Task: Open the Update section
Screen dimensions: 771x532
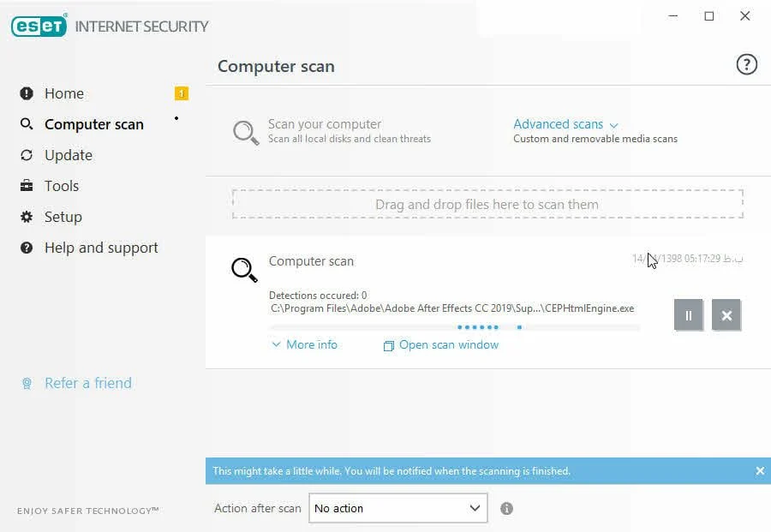Action: point(68,155)
